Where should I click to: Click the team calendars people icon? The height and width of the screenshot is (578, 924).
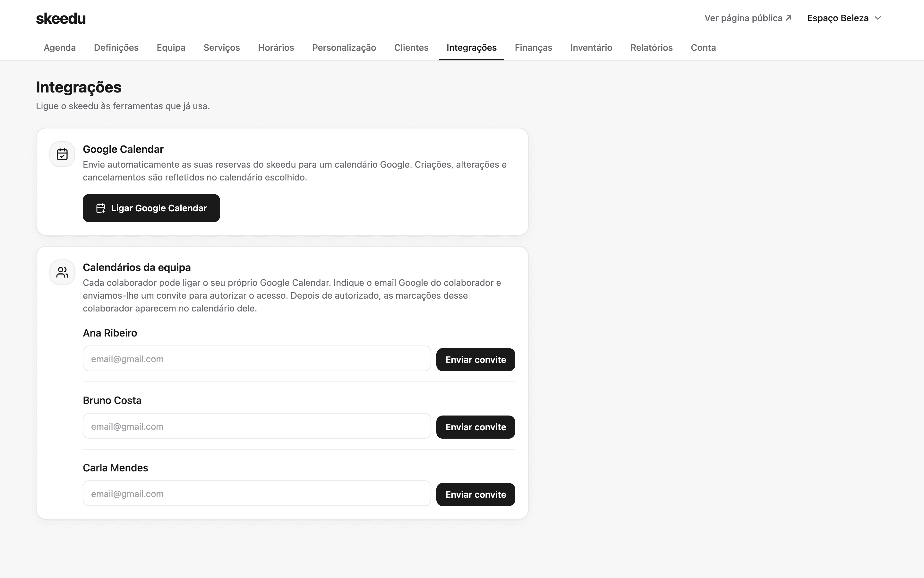coord(62,272)
